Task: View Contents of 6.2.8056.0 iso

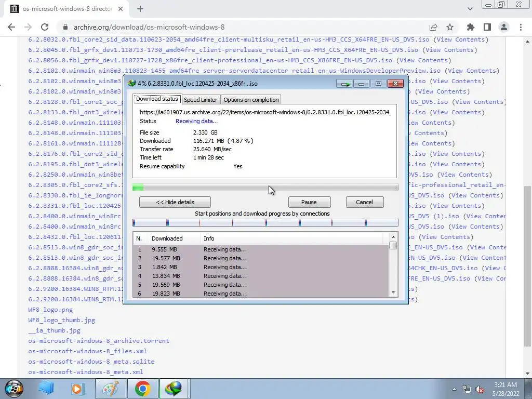Action: 424,60
